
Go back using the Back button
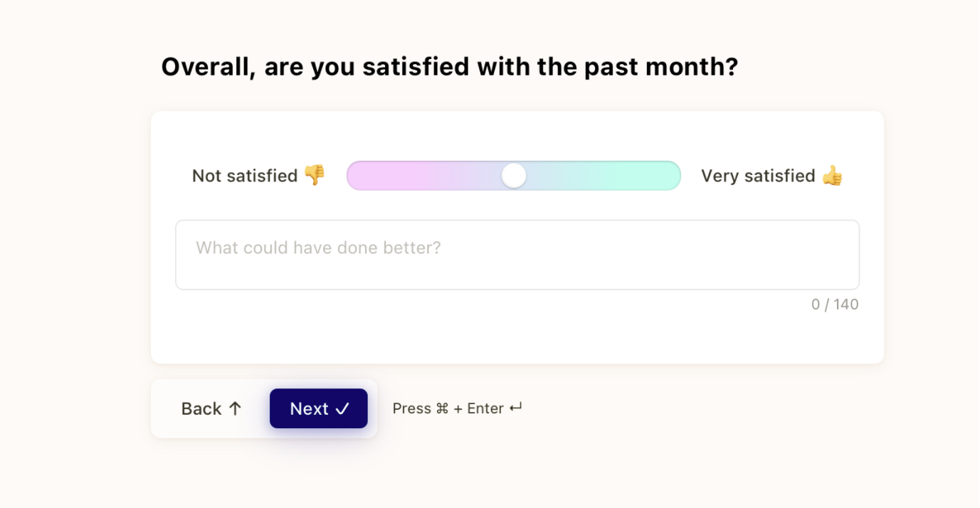point(211,408)
